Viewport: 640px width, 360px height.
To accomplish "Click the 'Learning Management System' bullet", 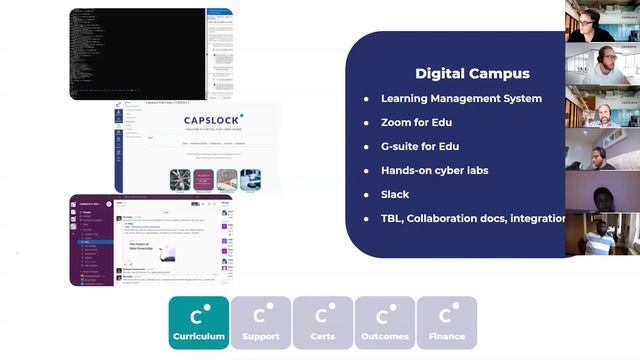I will click(461, 99).
